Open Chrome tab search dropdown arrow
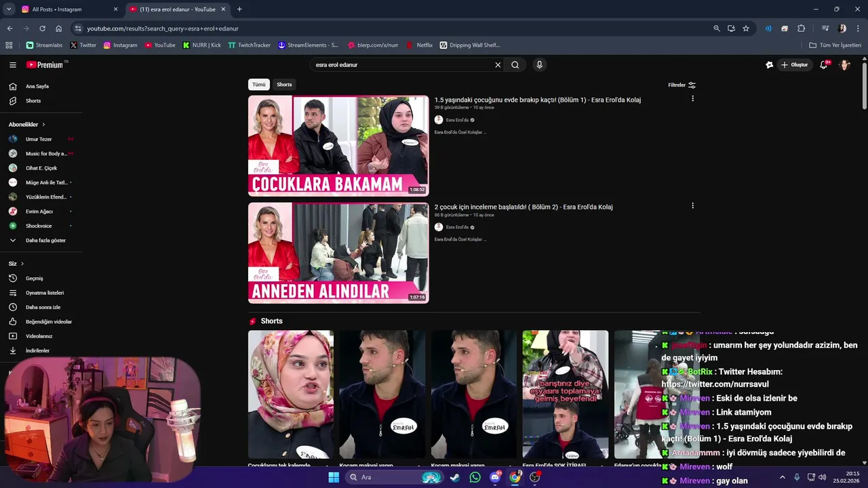 tap(9, 9)
